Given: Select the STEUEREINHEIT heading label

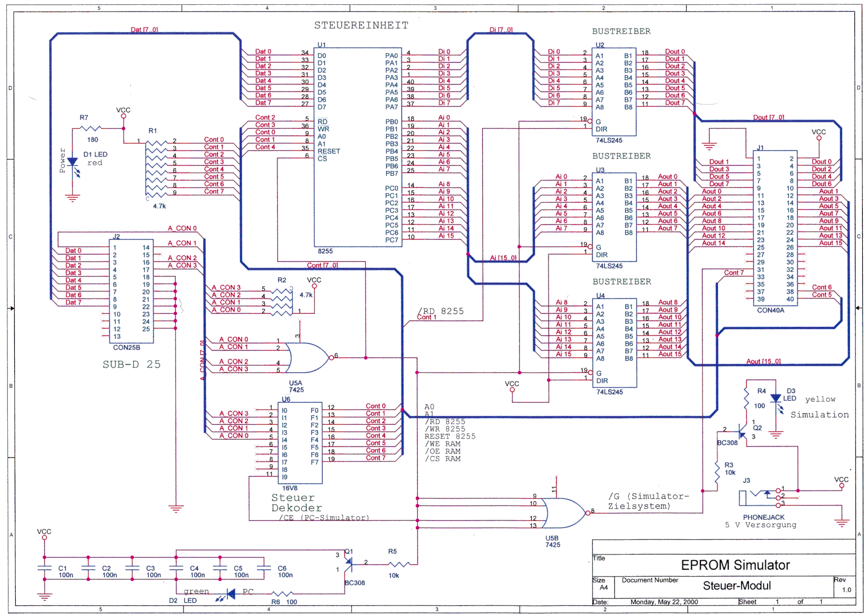Looking at the screenshot, I should 361,25.
